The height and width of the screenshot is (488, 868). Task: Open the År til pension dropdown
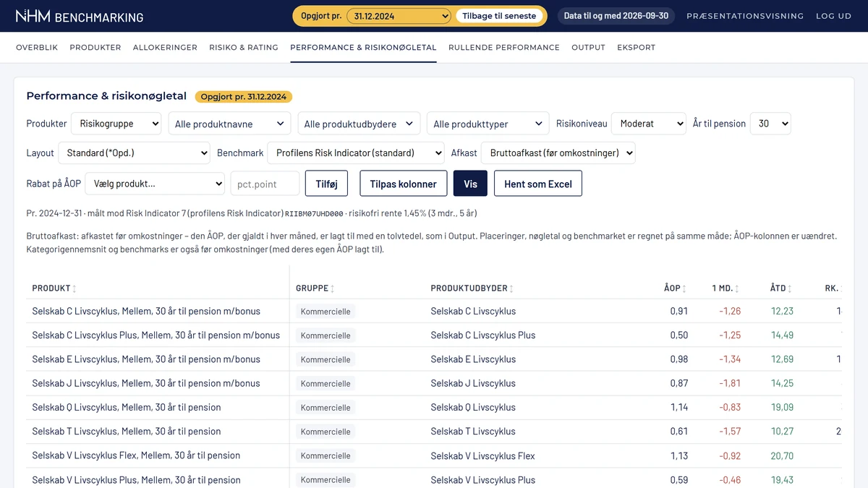tap(770, 124)
